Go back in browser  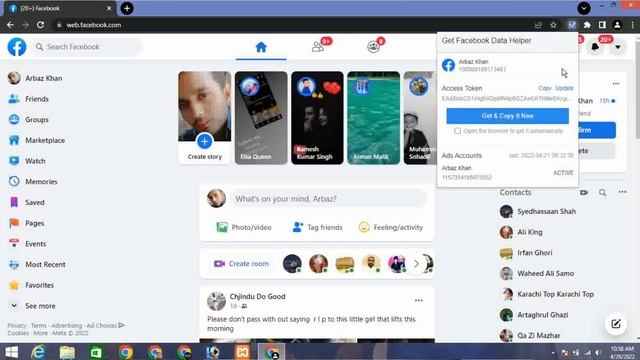click(x=10, y=25)
